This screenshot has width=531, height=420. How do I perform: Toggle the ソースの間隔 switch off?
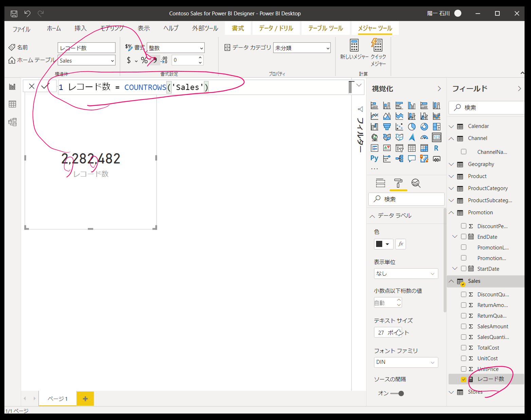pos(397,394)
